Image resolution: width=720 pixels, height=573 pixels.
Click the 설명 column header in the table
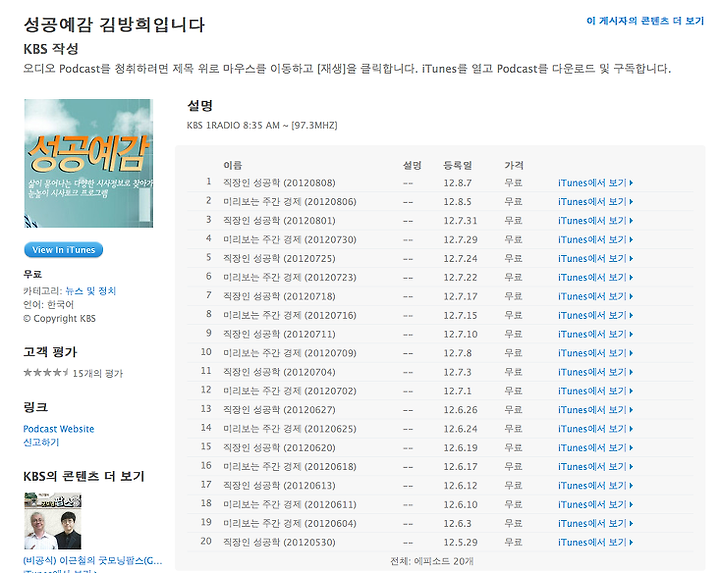pyautogui.click(x=412, y=165)
